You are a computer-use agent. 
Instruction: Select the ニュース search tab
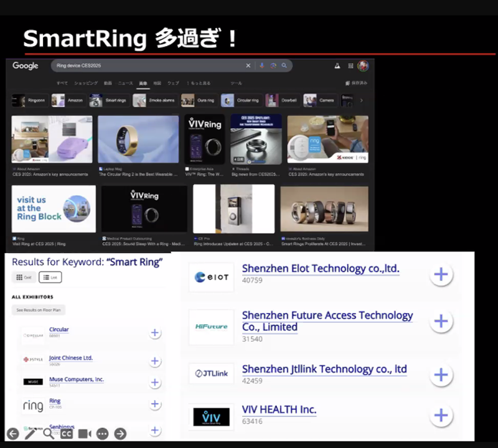coord(125,83)
